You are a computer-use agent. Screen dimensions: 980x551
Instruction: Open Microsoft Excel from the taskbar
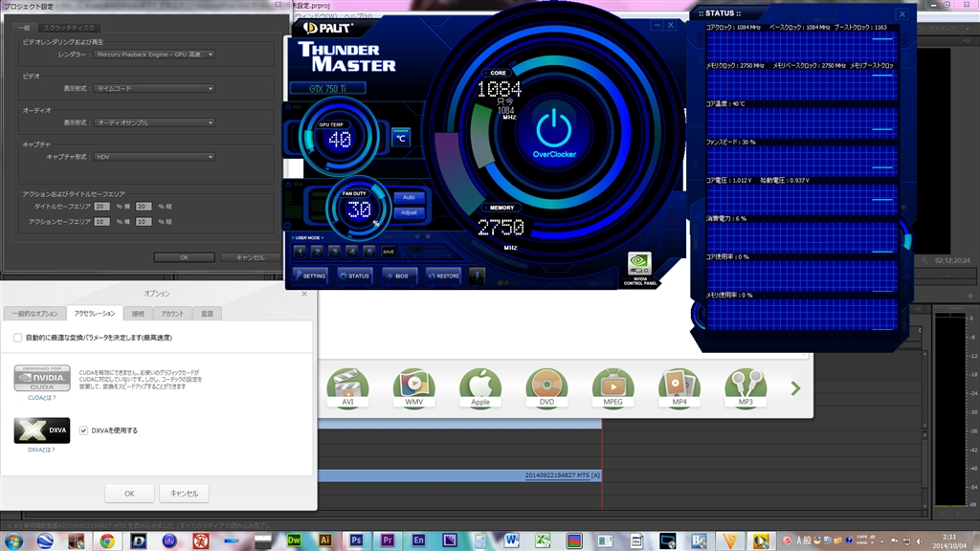544,541
